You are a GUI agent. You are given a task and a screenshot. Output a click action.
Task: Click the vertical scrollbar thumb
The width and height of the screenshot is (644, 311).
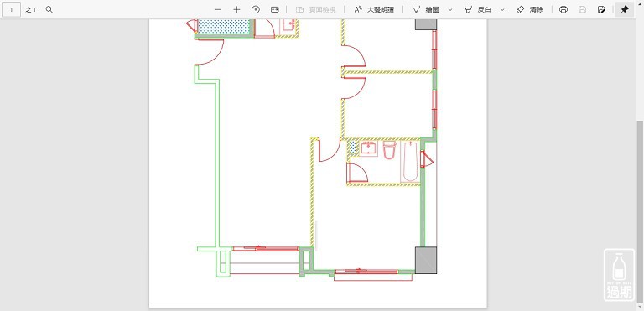[x=641, y=211]
